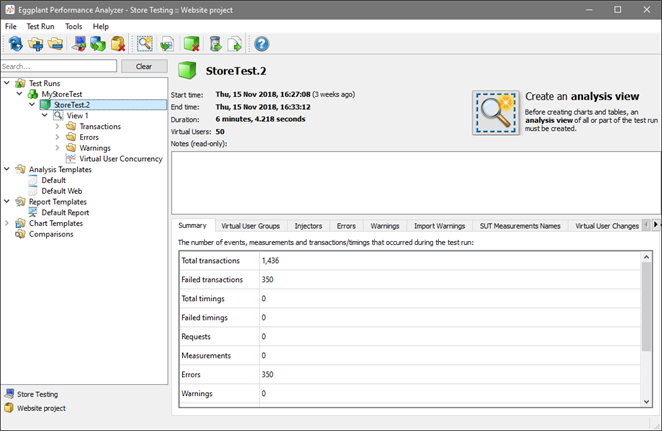Click the Test Runs tree node icon
This screenshot has width=662, height=431.
click(x=20, y=83)
